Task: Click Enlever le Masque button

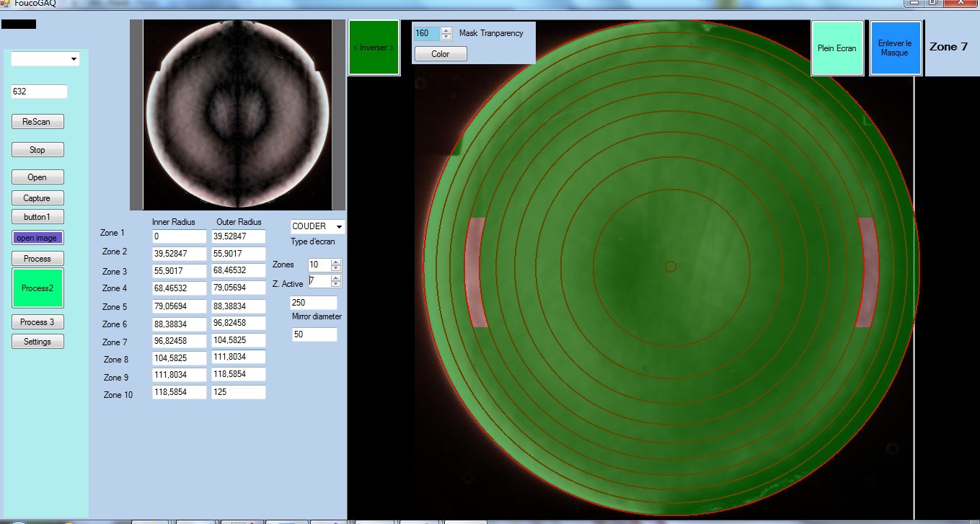Action: coord(896,48)
